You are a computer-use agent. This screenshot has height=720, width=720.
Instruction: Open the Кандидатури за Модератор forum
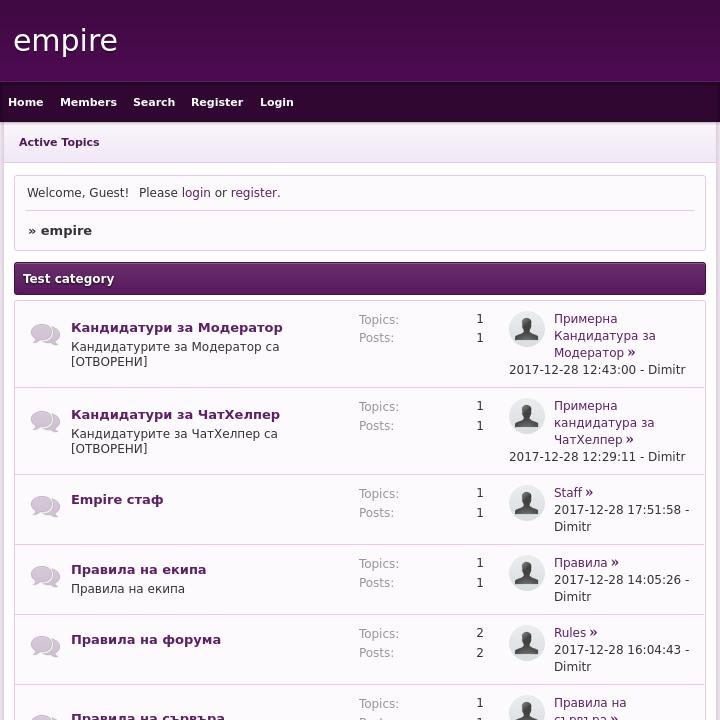(x=177, y=327)
